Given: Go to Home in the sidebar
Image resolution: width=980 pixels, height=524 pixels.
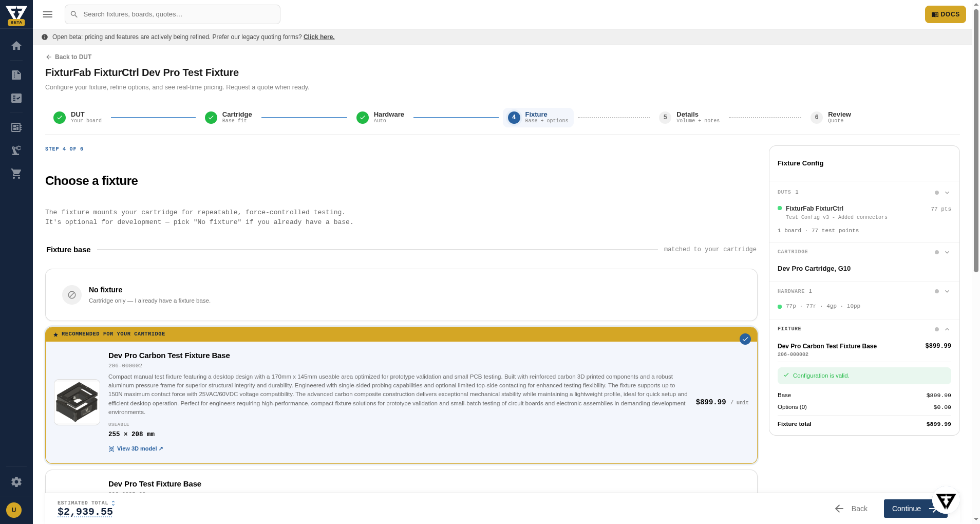Looking at the screenshot, I should click(x=16, y=46).
